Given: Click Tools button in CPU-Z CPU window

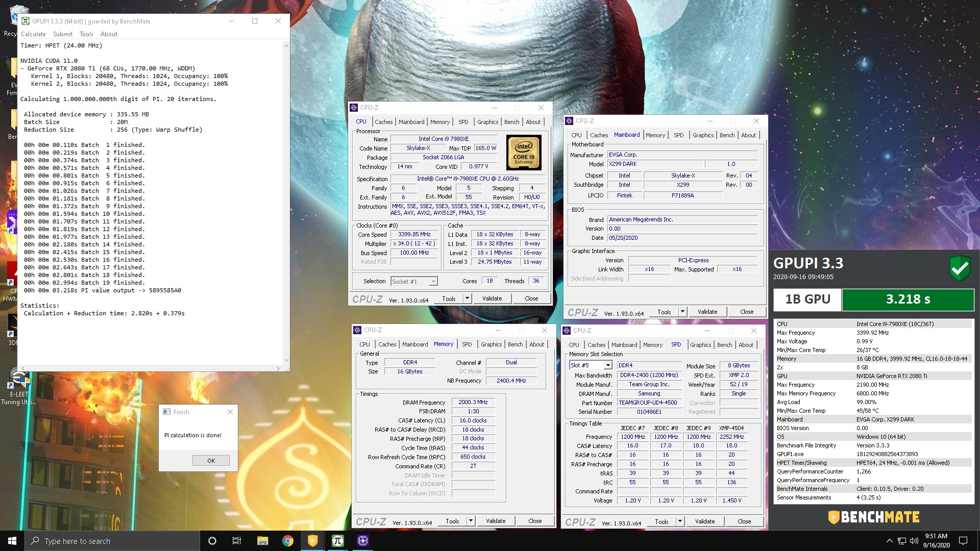Looking at the screenshot, I should point(449,298).
